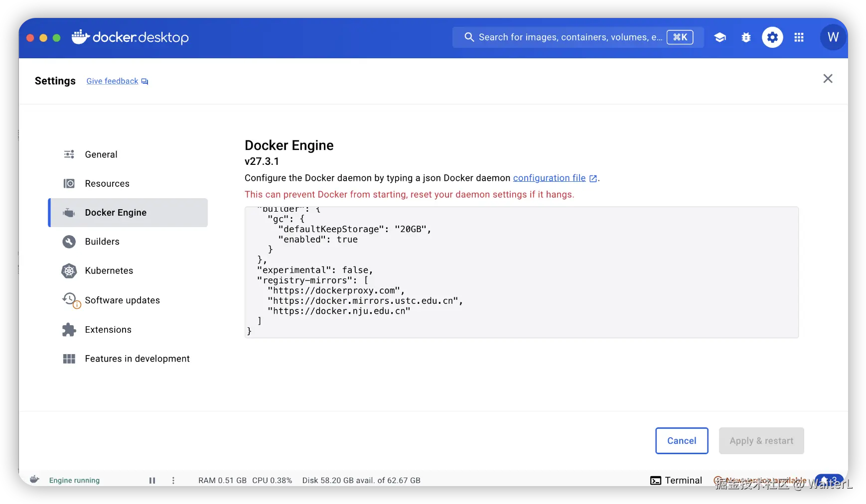Click the Apply & restart button

(x=761, y=441)
